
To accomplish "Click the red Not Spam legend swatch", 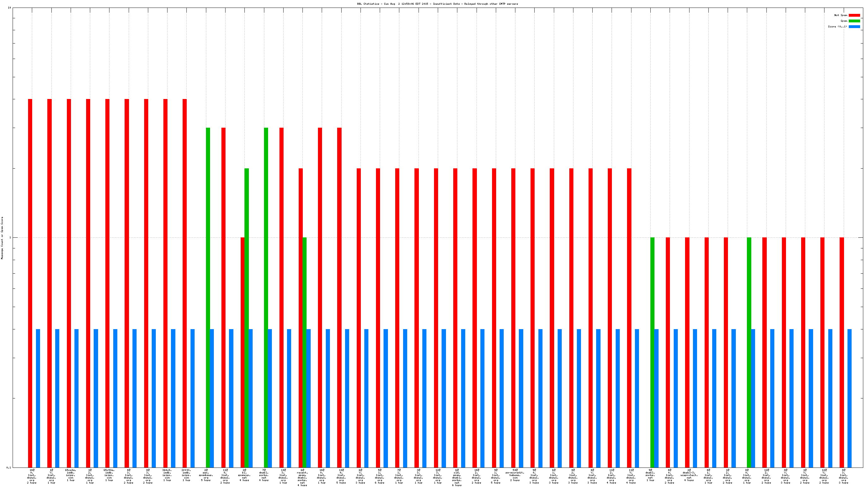I will pyautogui.click(x=854, y=15).
